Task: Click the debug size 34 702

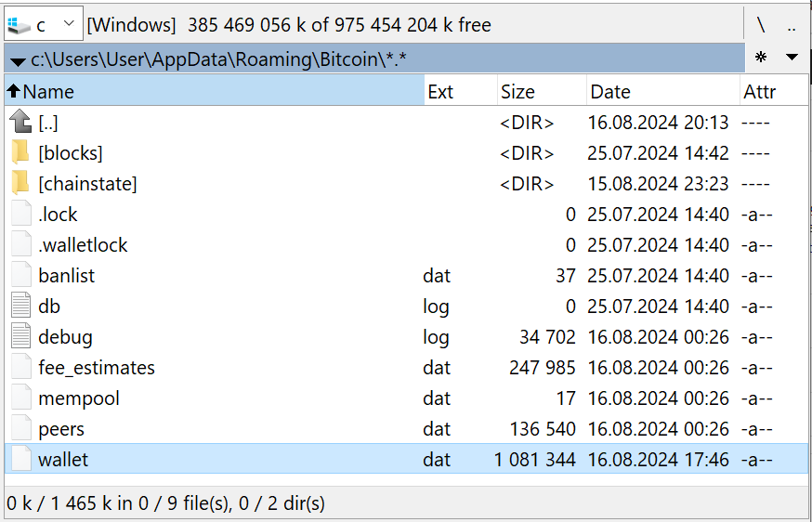Action: click(547, 337)
